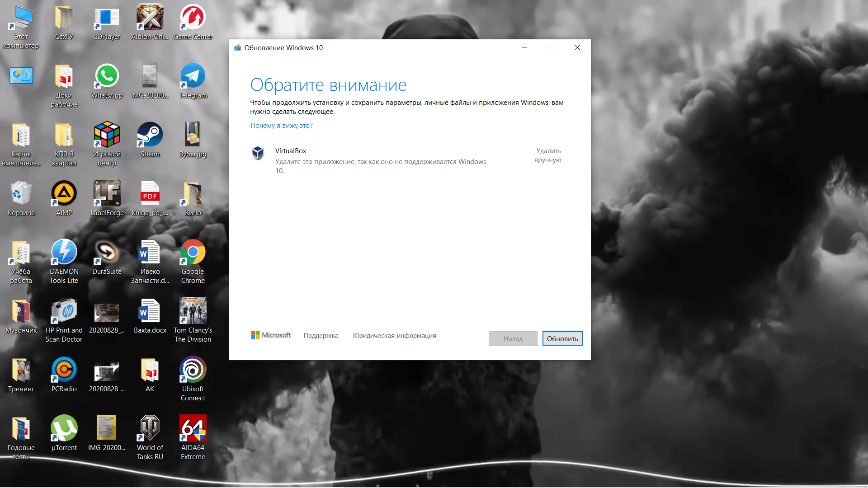Open the Поддержка link
868x488 pixels.
pyautogui.click(x=321, y=335)
